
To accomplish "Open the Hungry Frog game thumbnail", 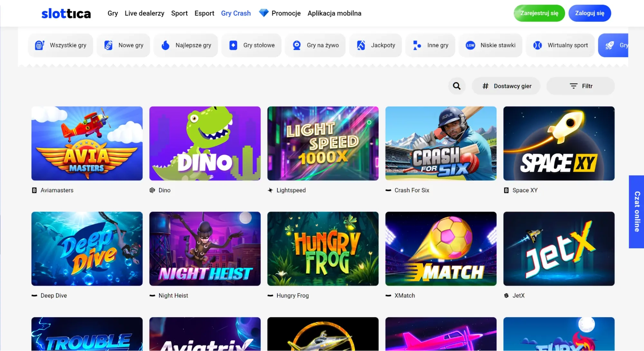I will tap(323, 249).
